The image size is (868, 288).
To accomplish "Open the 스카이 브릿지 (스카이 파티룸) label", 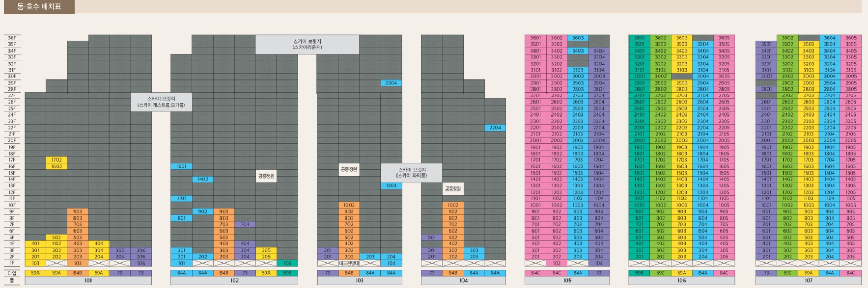I will coord(412,173).
